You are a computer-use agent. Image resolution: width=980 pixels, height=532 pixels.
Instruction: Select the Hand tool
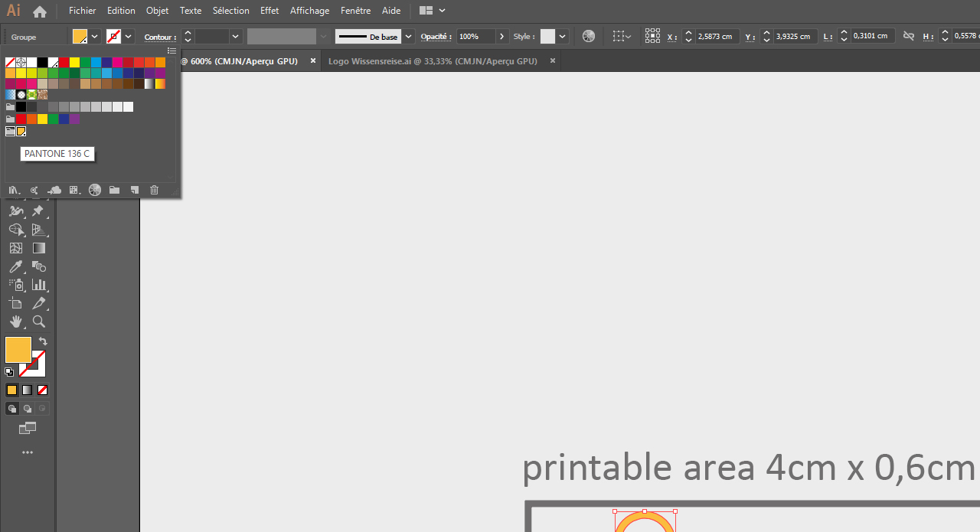[x=16, y=321]
